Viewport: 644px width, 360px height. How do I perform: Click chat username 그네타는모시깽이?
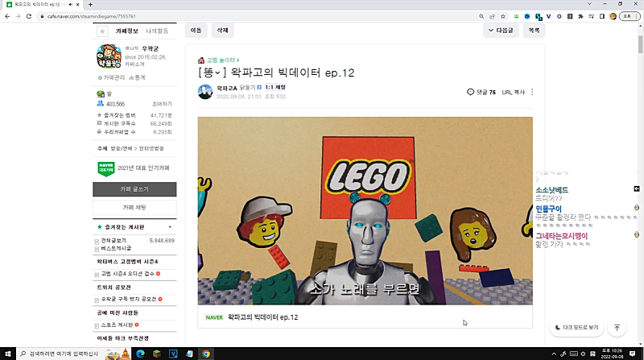561,236
